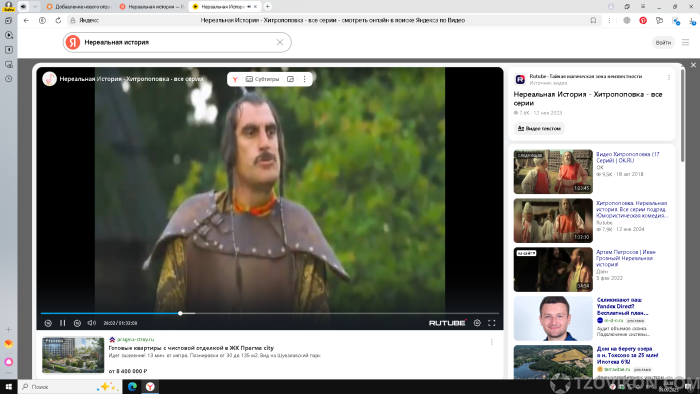Reload the current page
The width and height of the screenshot is (700, 394).
58,21
